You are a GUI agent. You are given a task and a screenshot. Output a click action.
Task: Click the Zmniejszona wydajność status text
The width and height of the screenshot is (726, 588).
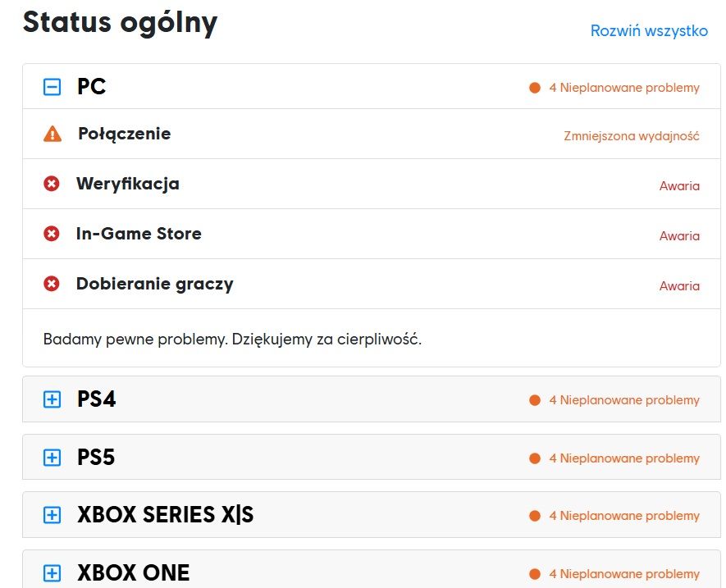[632, 136]
